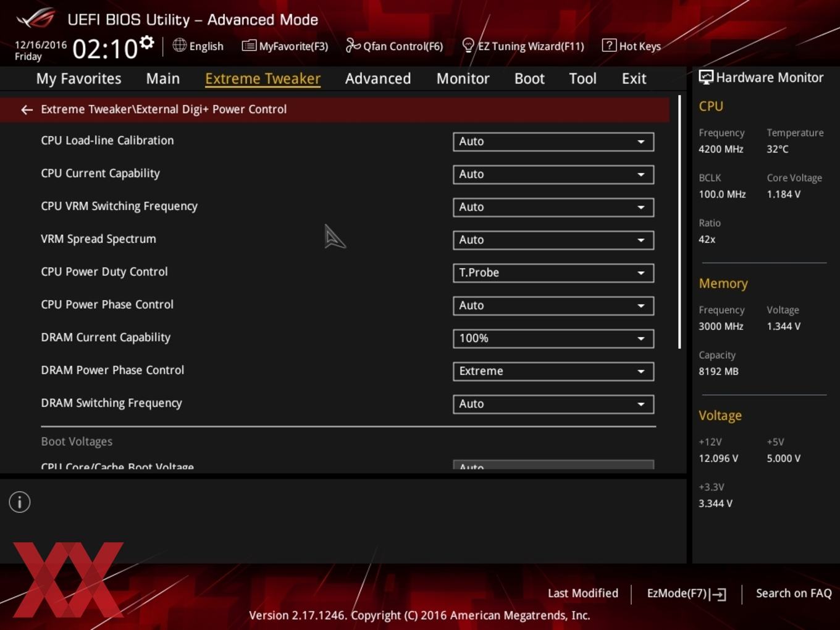Image resolution: width=840 pixels, height=630 pixels.
Task: Open MyFavorite(F3) from top bar
Action: [x=285, y=46]
